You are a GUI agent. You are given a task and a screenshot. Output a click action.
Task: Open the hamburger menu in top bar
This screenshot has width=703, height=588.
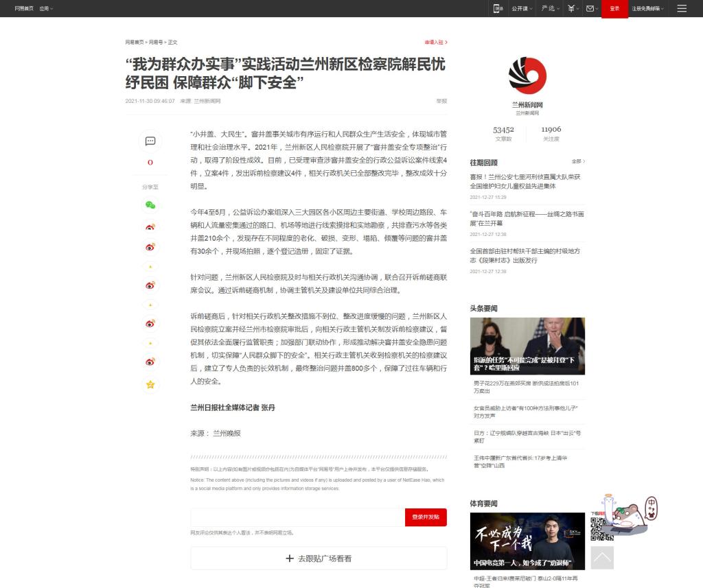(x=681, y=8)
